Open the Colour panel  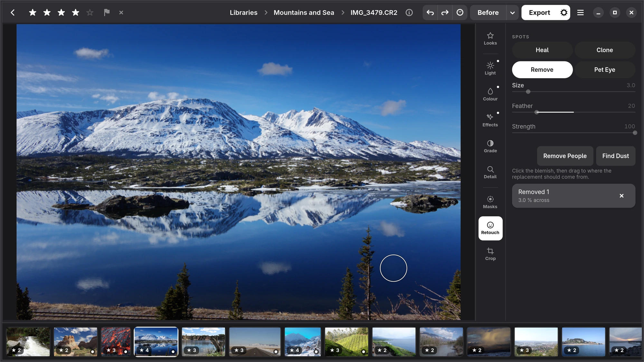tap(490, 94)
